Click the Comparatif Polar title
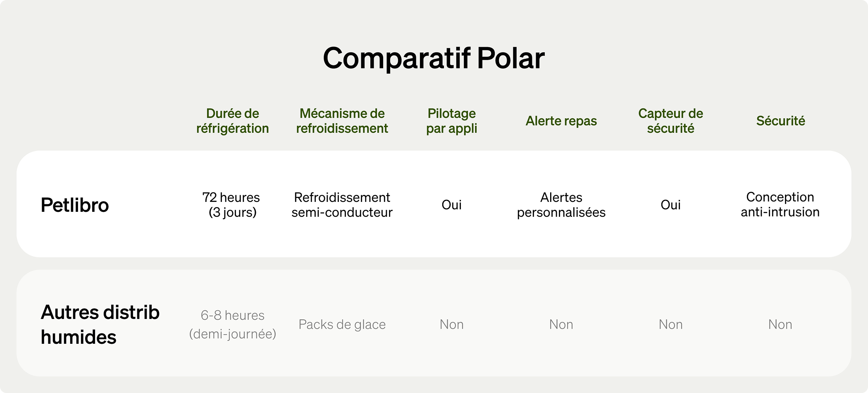This screenshot has height=393, width=868. click(434, 58)
